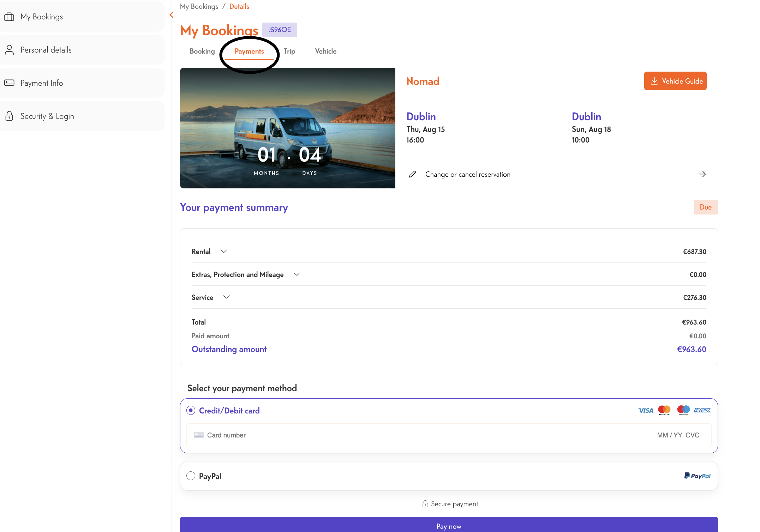Expand the Rental breakdown chevron
760x532 pixels.
pyautogui.click(x=224, y=251)
